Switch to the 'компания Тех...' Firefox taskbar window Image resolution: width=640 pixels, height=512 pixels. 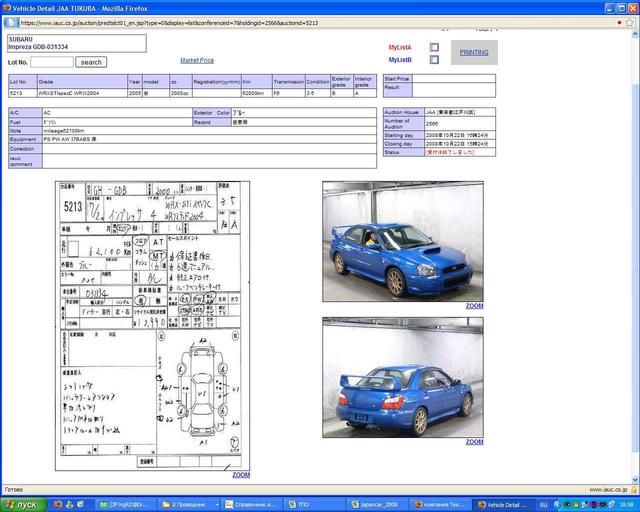tap(440, 505)
